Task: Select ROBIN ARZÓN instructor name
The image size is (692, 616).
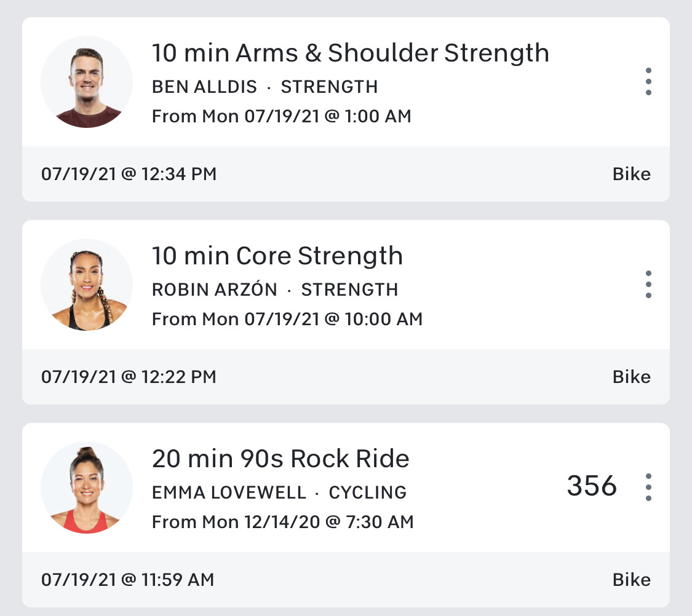Action: pos(215,290)
